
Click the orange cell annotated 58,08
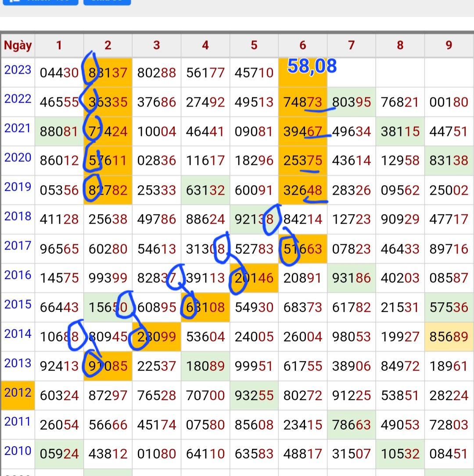(303, 73)
